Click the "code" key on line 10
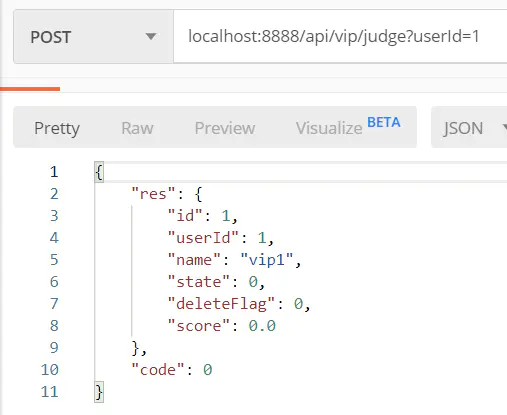 pos(158,370)
